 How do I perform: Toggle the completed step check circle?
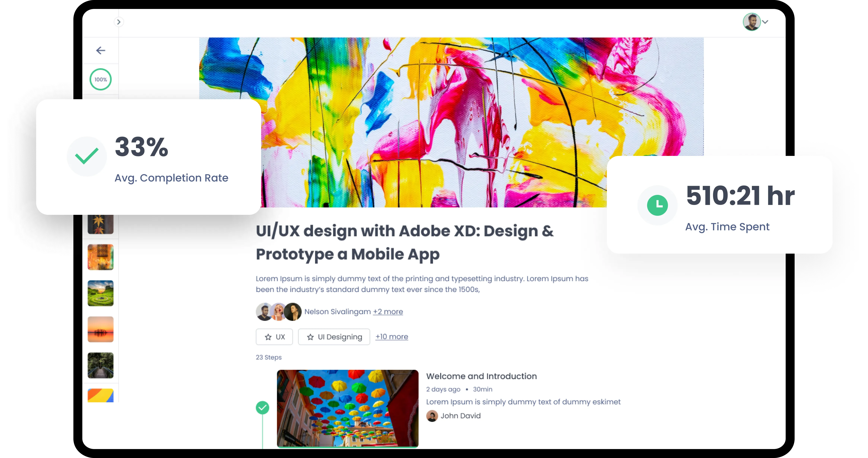click(x=262, y=407)
